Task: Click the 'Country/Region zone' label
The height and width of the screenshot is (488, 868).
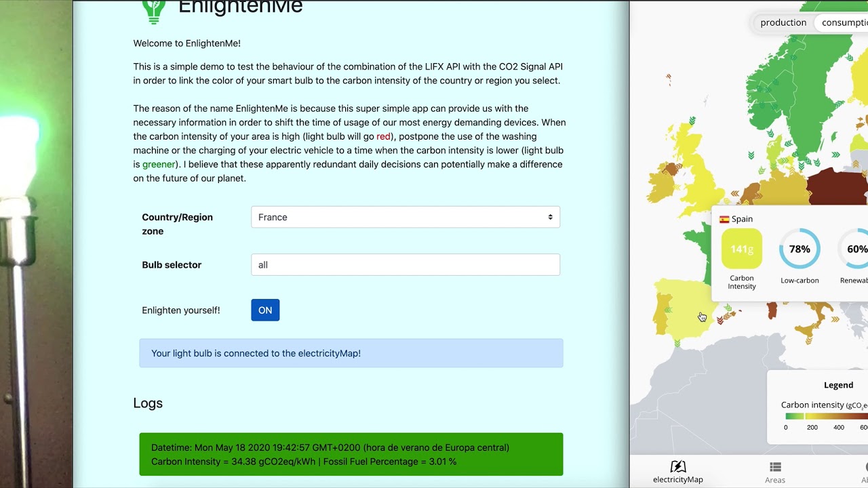Action: pyautogui.click(x=177, y=224)
